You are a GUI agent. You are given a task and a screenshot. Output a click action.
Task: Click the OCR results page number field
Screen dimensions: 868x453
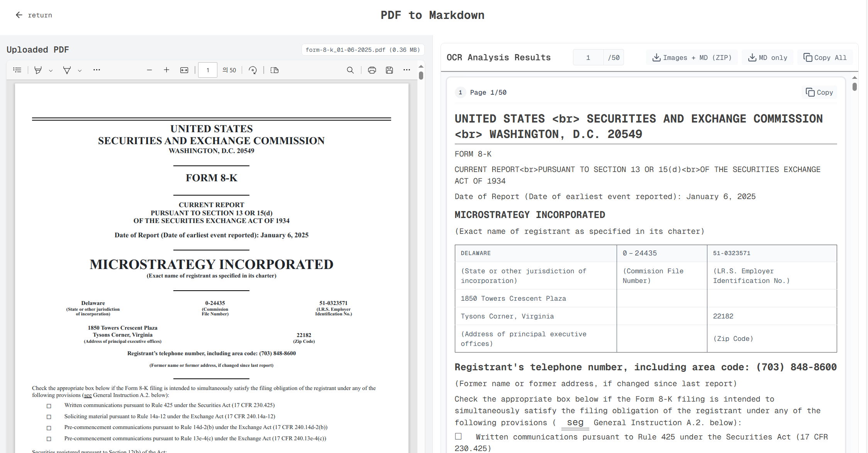[588, 58]
